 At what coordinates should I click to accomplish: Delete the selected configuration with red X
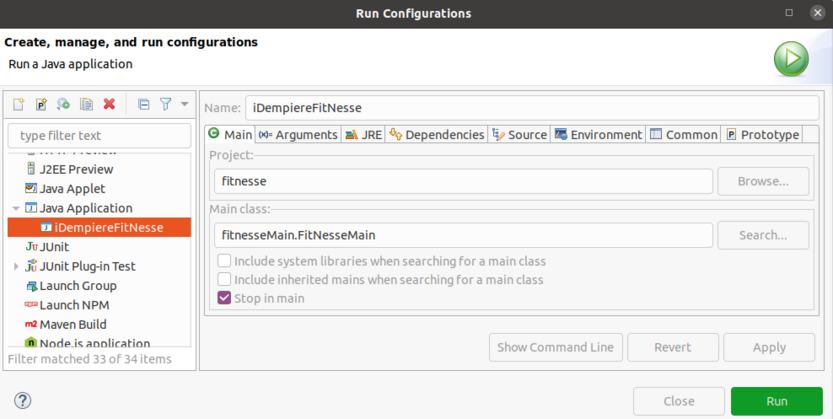[109, 104]
